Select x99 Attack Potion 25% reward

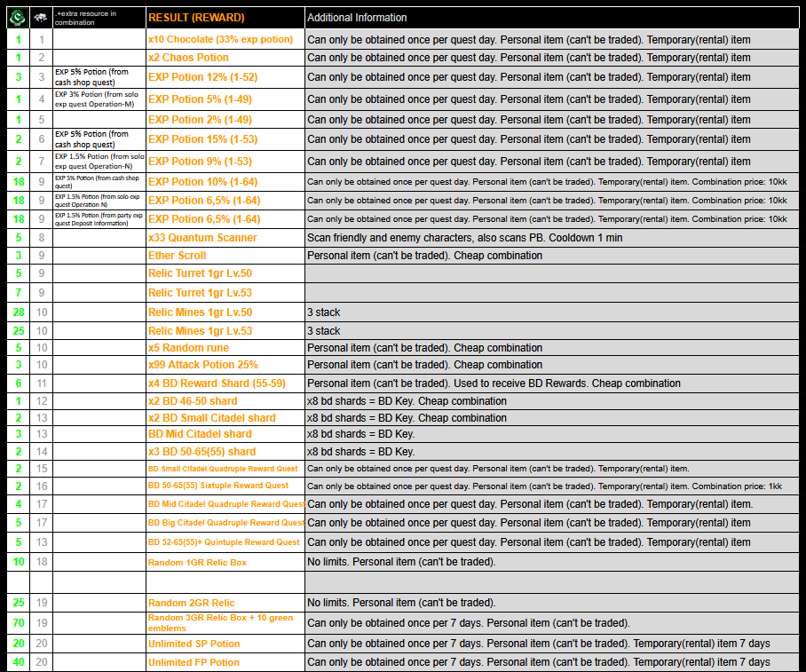[203, 365]
